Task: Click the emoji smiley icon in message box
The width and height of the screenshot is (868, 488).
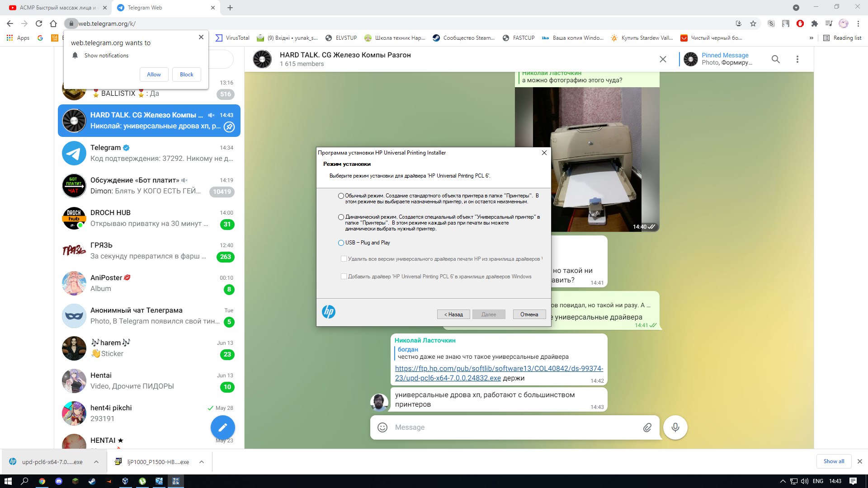Action: pyautogui.click(x=382, y=427)
